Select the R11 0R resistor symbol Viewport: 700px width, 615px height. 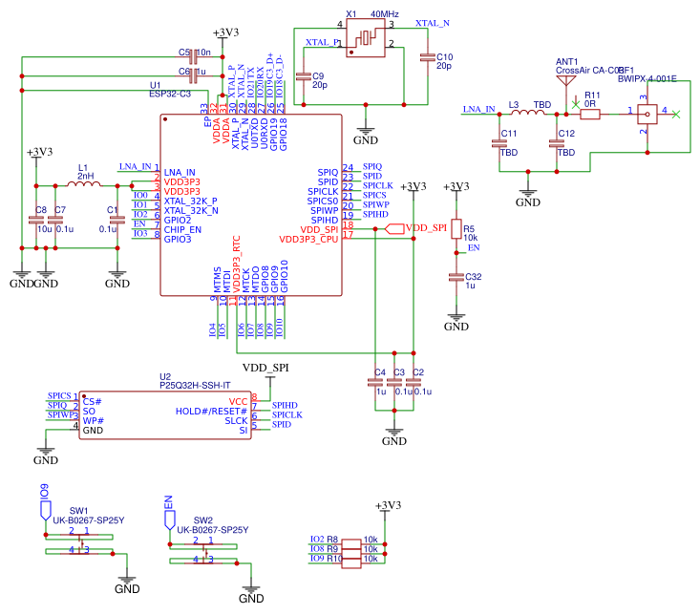590,115
